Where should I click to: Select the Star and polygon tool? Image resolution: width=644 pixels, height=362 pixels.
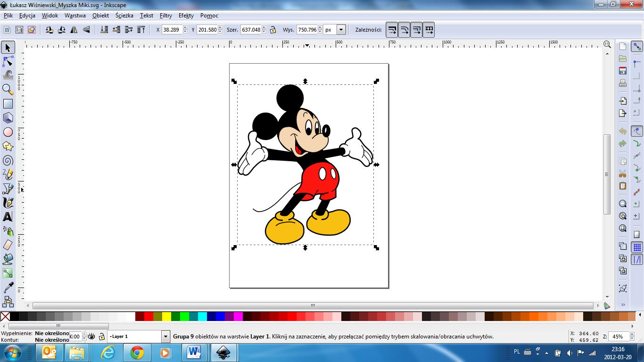[x=8, y=146]
